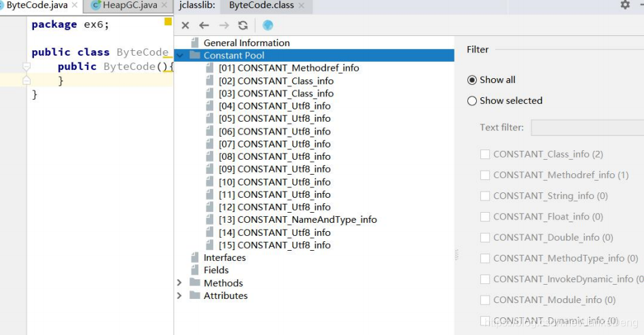Select [12] CONSTANT_Utf8_info entry
This screenshot has height=335, width=644.
click(274, 207)
